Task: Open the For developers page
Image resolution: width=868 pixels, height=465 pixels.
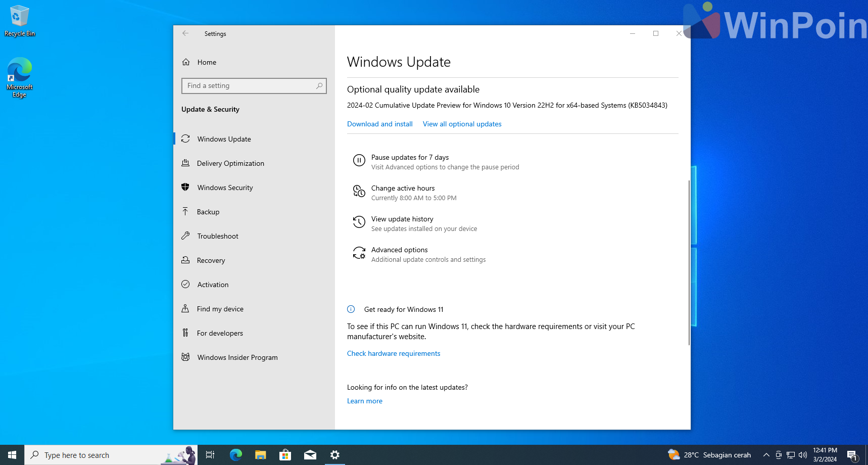Action: pyautogui.click(x=220, y=333)
